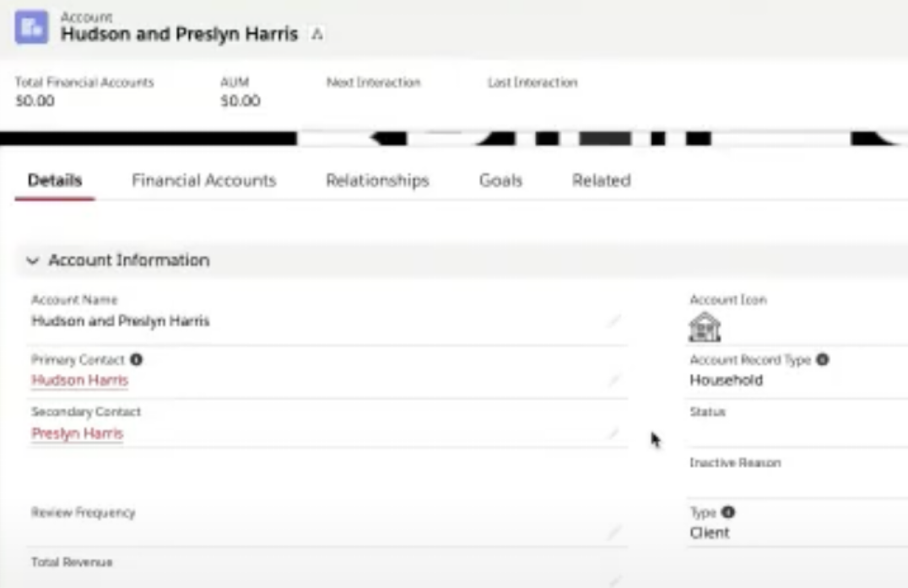
Task: Collapse the Account Information section
Action: pos(33,261)
